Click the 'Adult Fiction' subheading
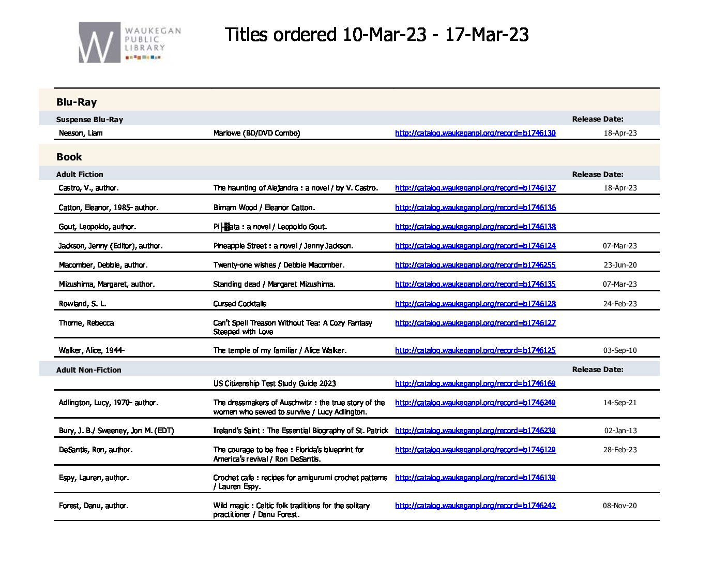Screen dimensions: 728x563 coord(80,174)
